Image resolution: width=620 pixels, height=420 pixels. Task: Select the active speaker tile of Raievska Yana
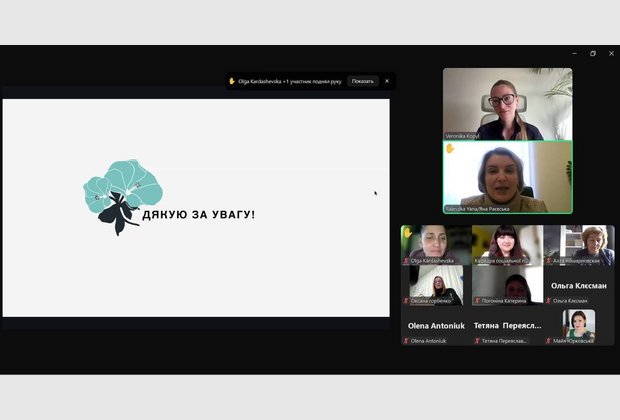(x=508, y=177)
